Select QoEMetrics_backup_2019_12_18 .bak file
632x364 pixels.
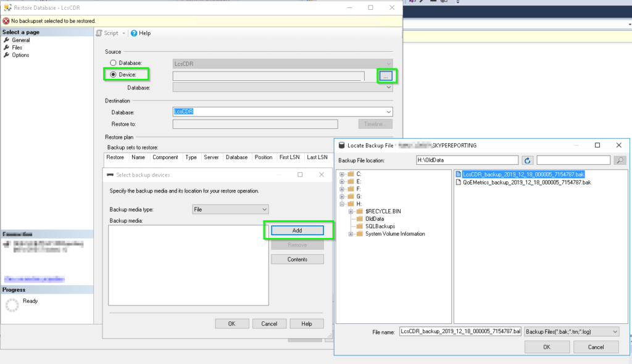pos(527,183)
